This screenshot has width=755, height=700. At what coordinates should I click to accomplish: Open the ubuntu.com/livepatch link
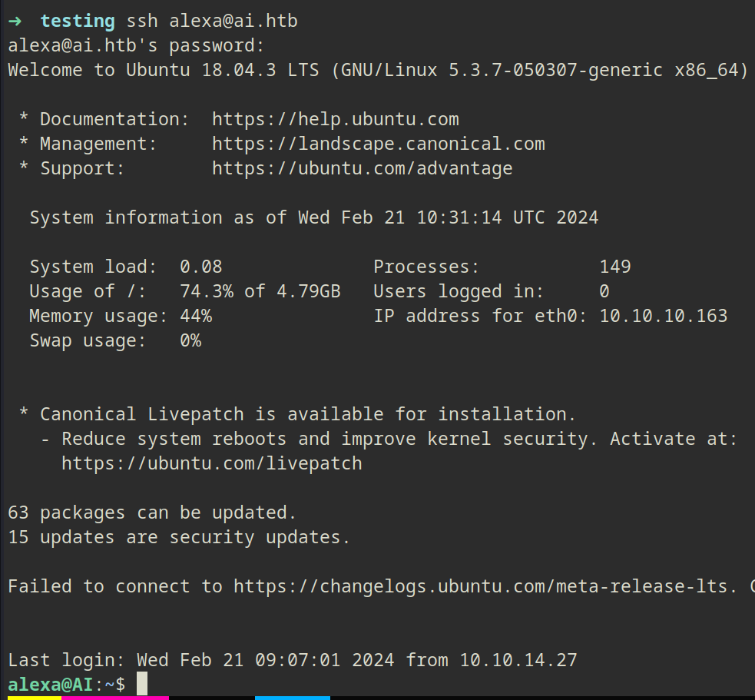pos(211,463)
